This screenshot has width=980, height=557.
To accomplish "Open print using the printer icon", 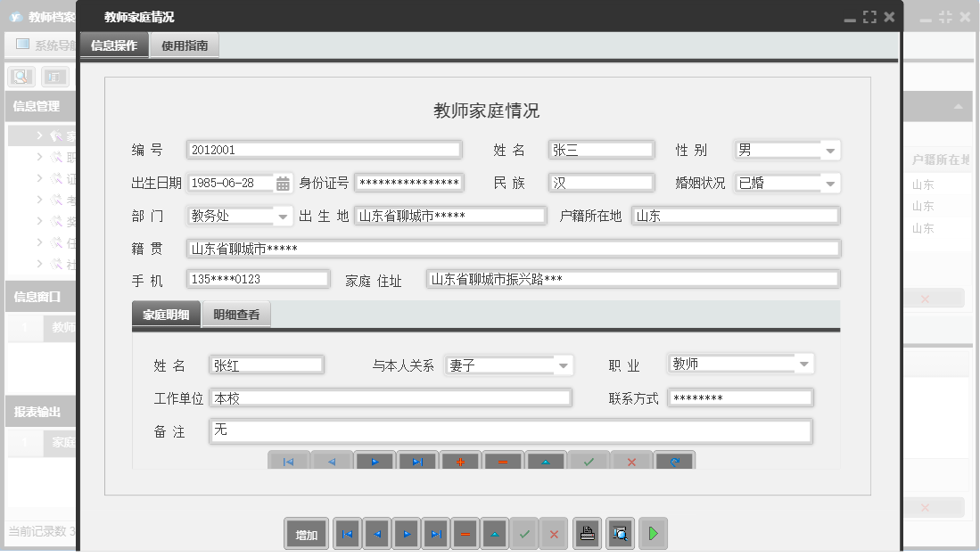I will pyautogui.click(x=587, y=534).
